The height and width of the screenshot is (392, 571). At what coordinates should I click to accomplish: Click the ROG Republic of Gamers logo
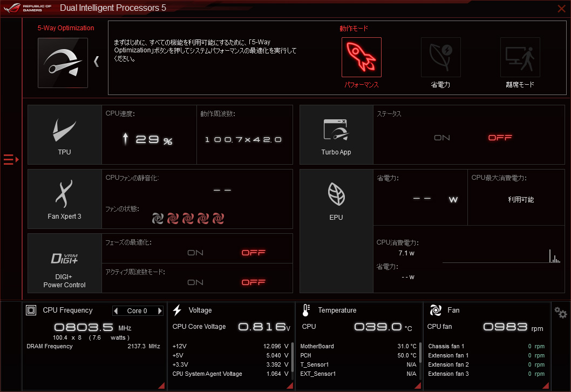(x=28, y=8)
